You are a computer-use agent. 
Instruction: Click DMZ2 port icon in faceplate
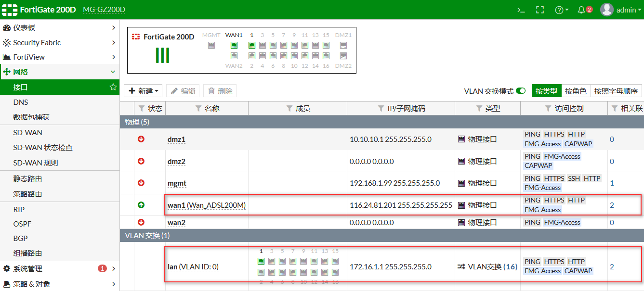tap(343, 56)
